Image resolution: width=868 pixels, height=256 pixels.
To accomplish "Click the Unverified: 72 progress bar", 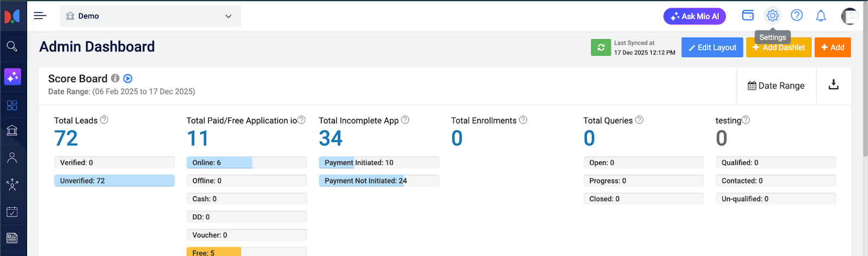I will [x=114, y=180].
